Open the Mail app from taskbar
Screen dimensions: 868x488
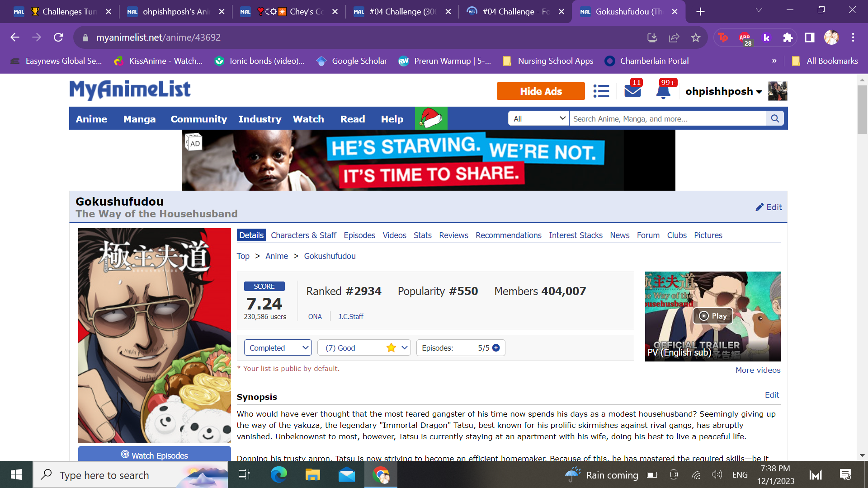(x=347, y=474)
